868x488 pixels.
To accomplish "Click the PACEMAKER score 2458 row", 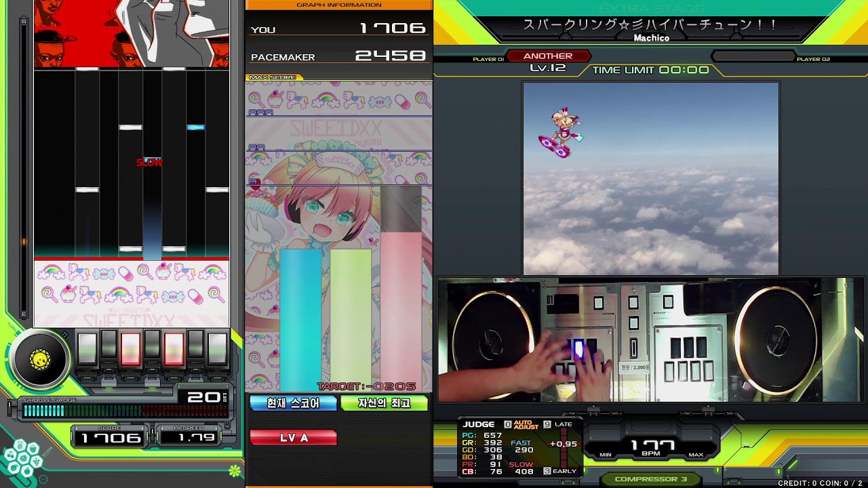I will pyautogui.click(x=338, y=56).
